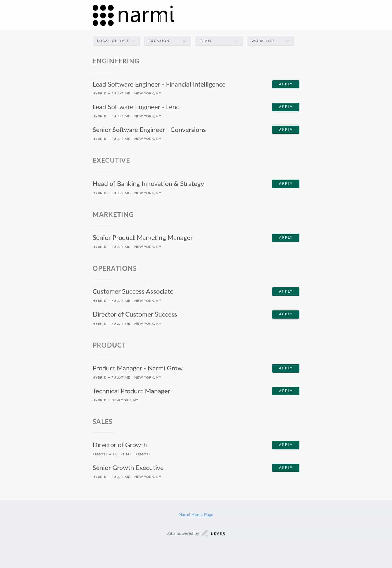Apply for Customer Success Associate
The image size is (392, 568).
coord(286,291)
